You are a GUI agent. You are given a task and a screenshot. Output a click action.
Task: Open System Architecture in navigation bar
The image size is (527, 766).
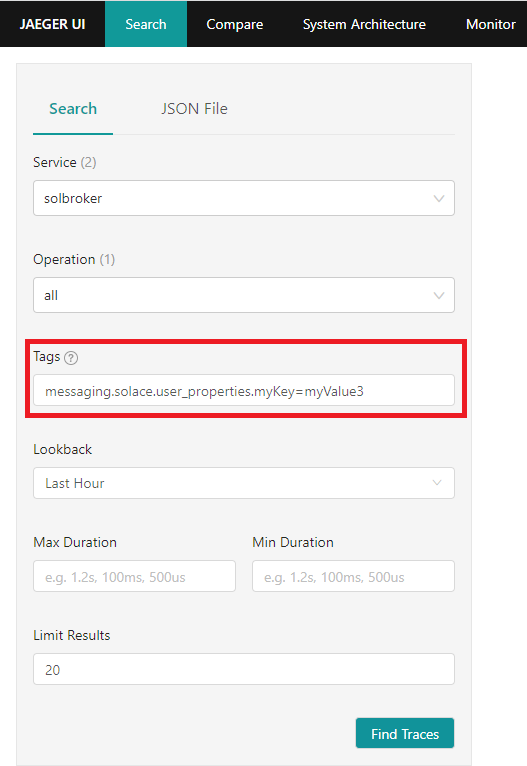point(364,24)
